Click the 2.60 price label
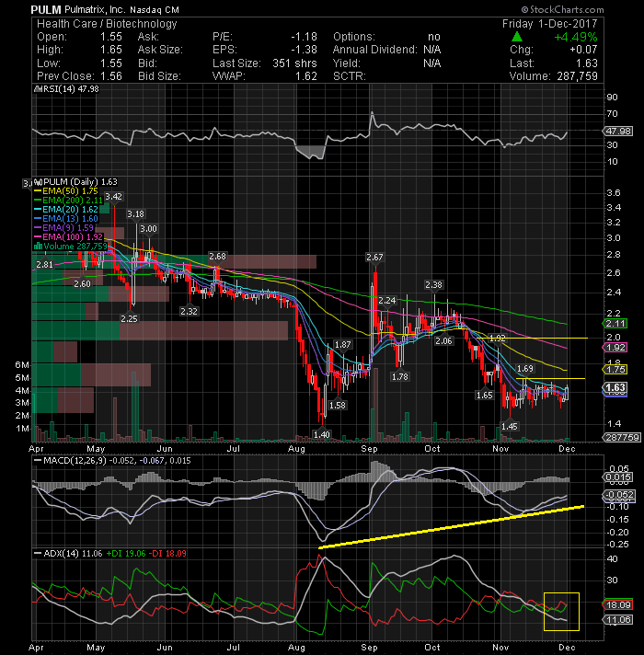This screenshot has height=655, width=644. tap(82, 284)
